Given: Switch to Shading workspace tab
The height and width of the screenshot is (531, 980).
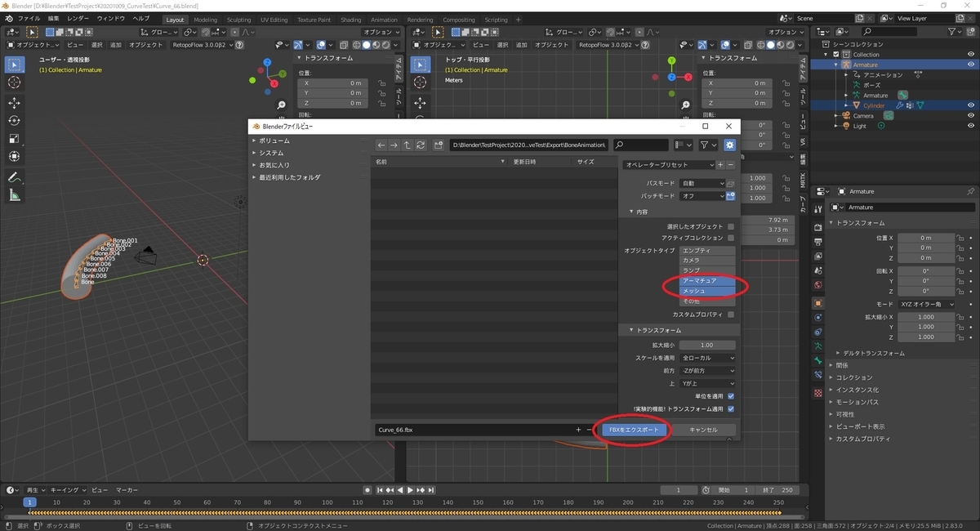Looking at the screenshot, I should [351, 20].
